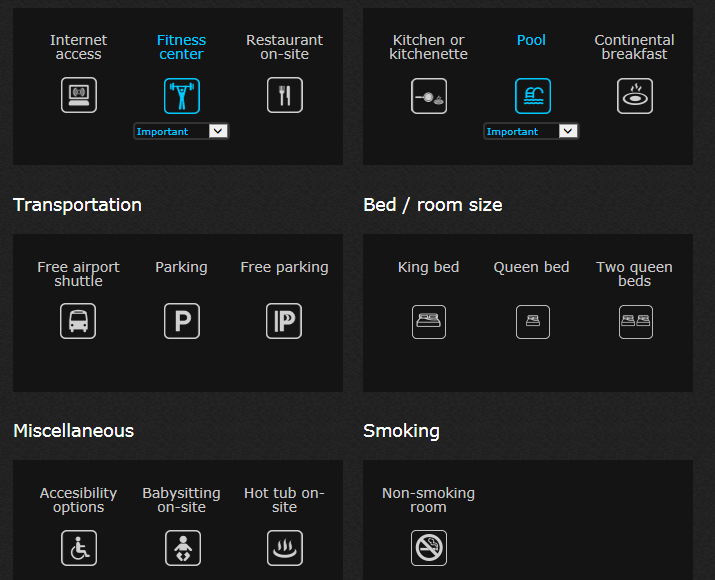This screenshot has height=580, width=715.
Task: Choose the King bed icon
Action: [x=429, y=322]
